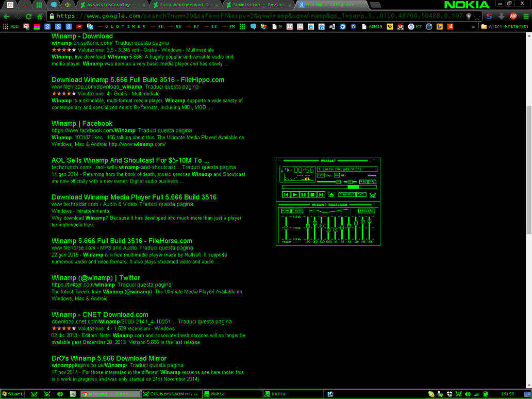This screenshot has width=532, height=399.
Task: Toggle repeat mode in Winamp
Action: tap(361, 194)
